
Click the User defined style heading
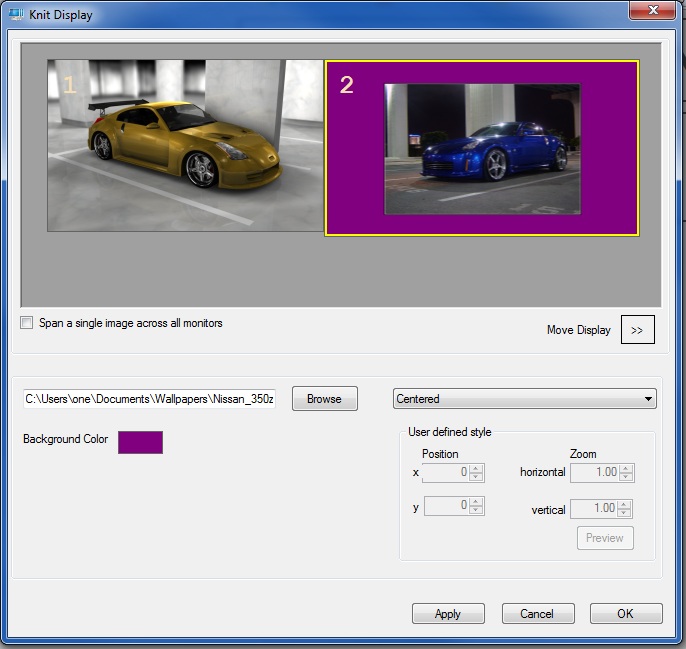tap(449, 432)
